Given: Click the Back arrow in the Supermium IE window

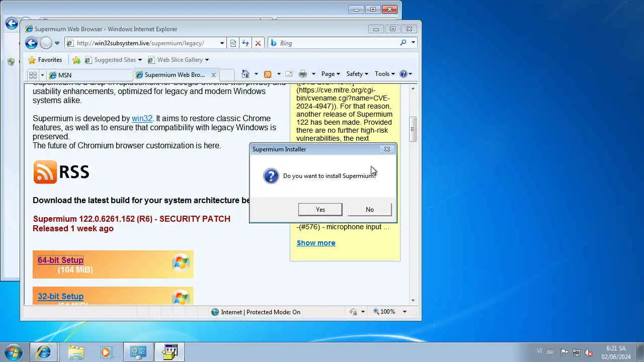Looking at the screenshot, I should (x=31, y=43).
